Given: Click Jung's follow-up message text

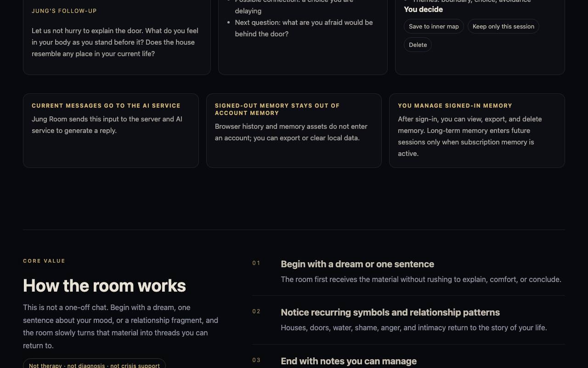Looking at the screenshot, I should coord(115,42).
